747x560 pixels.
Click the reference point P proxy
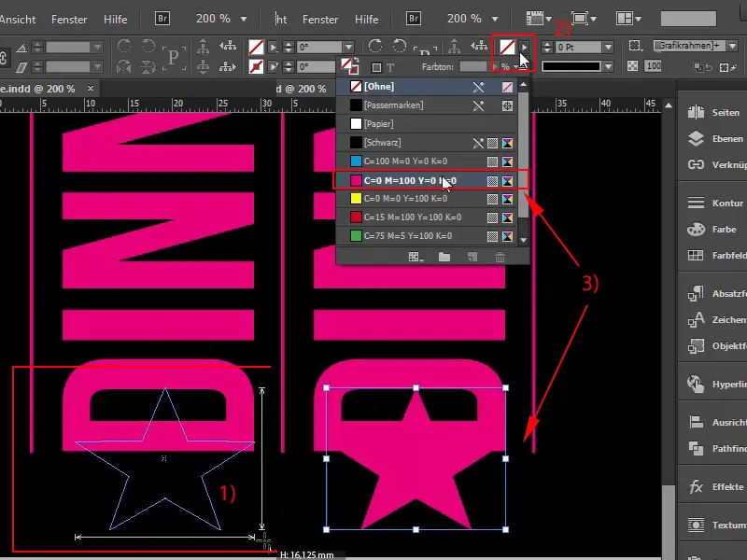point(173,57)
